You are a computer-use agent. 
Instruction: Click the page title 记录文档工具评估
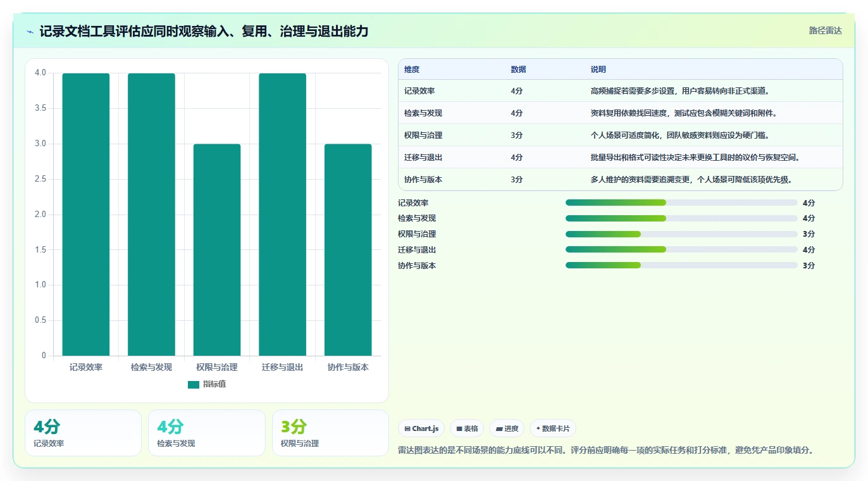[x=204, y=31]
